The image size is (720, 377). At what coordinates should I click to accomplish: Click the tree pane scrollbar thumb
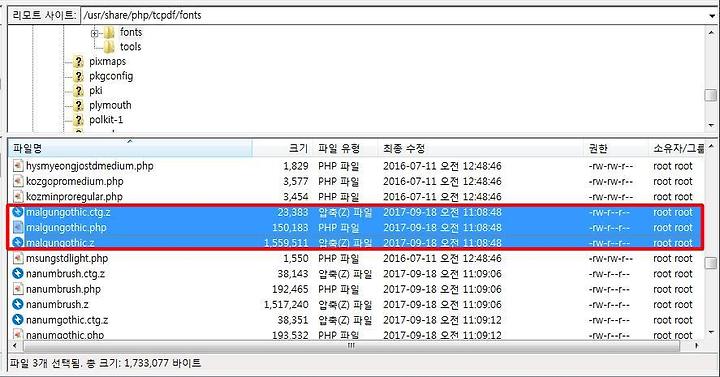pyautogui.click(x=711, y=95)
